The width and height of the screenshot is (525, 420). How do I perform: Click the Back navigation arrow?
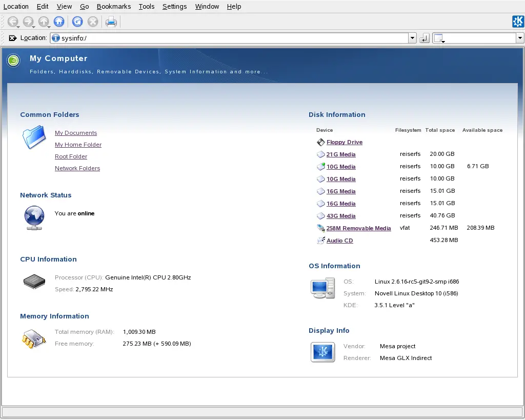[x=12, y=22]
